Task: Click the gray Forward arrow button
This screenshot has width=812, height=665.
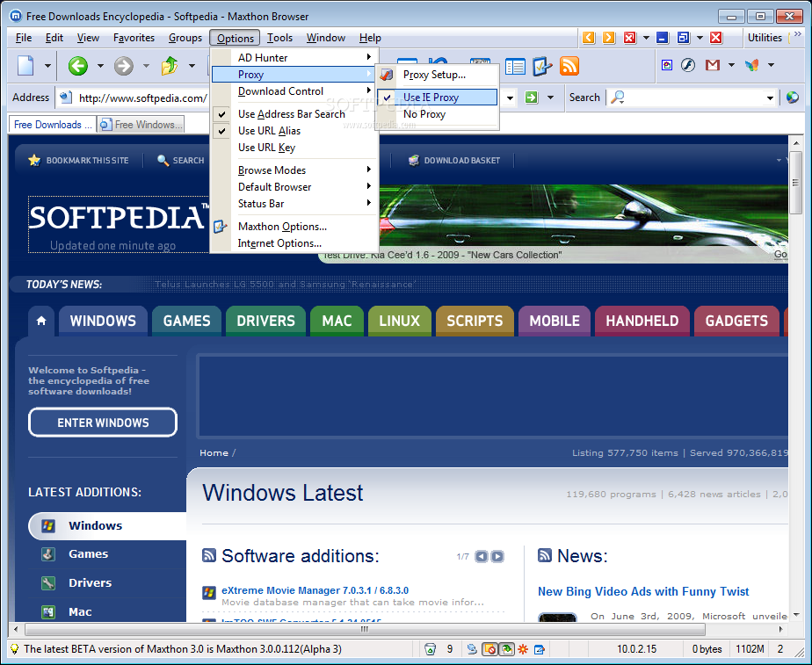Action: pos(124,66)
